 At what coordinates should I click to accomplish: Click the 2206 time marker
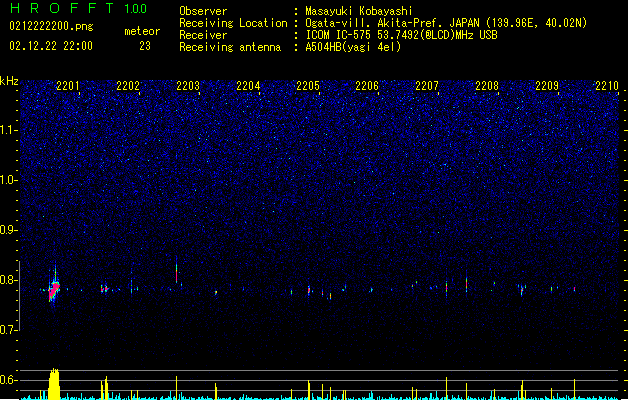(367, 86)
